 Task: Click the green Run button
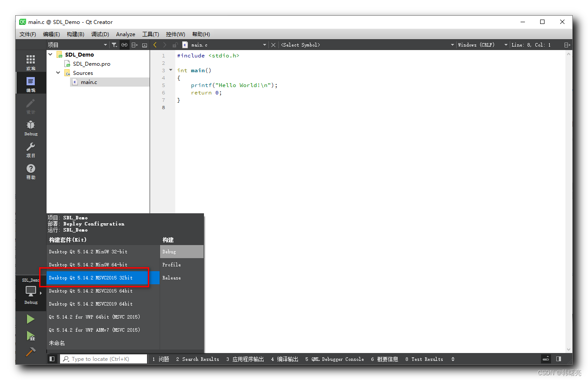pyautogui.click(x=30, y=319)
